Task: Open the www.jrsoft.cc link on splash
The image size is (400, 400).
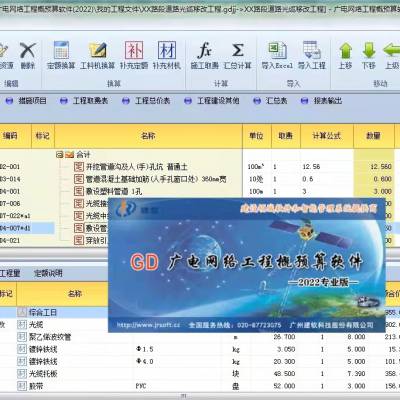Action: (148, 325)
